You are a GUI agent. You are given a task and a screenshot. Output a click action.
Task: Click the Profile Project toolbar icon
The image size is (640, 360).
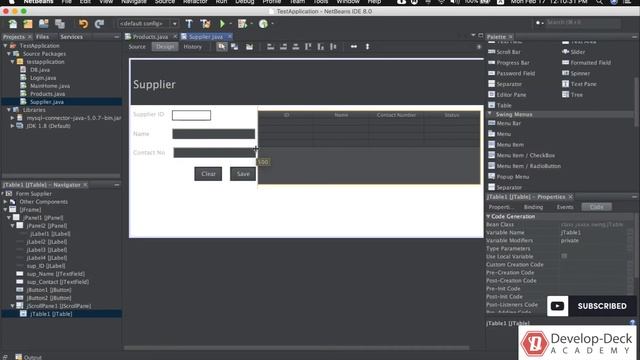coord(263,24)
